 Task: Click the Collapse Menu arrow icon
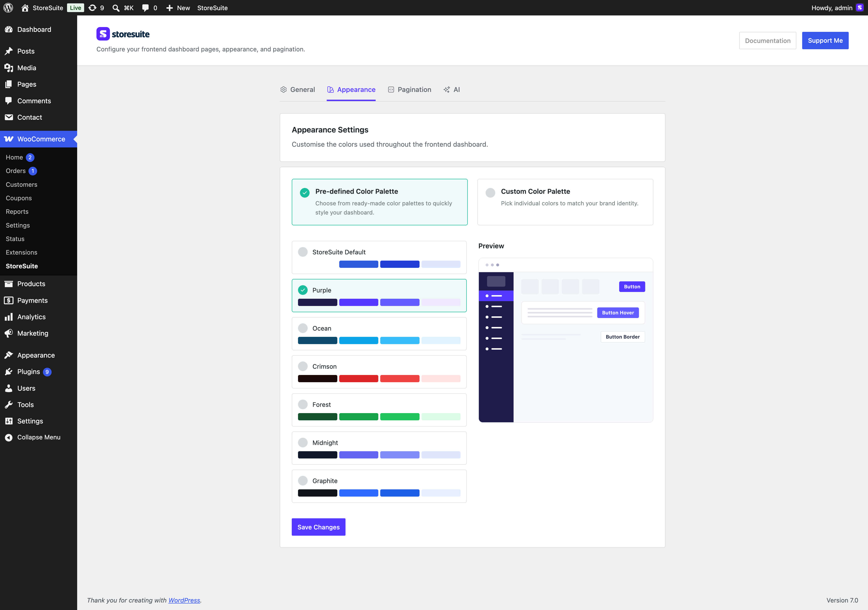[9, 437]
